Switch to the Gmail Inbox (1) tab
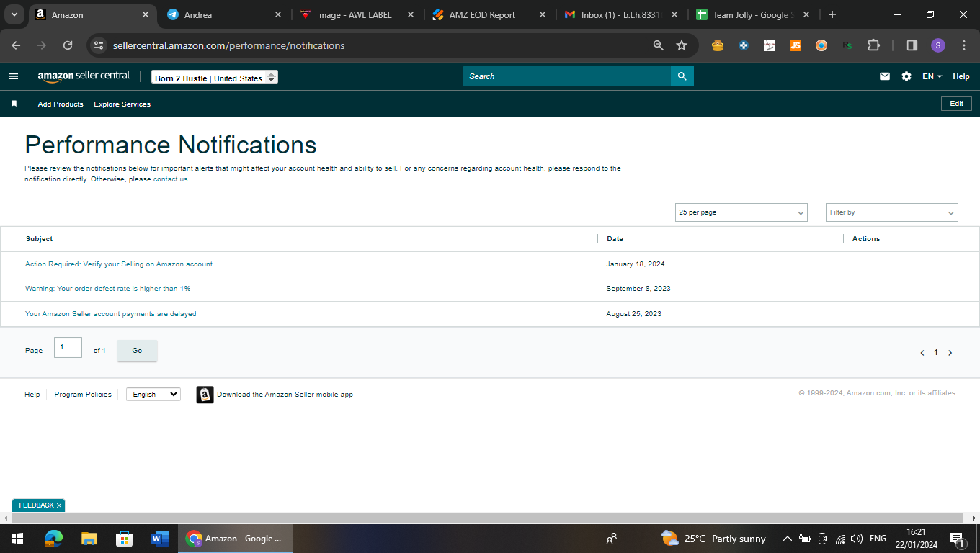 [x=621, y=14]
